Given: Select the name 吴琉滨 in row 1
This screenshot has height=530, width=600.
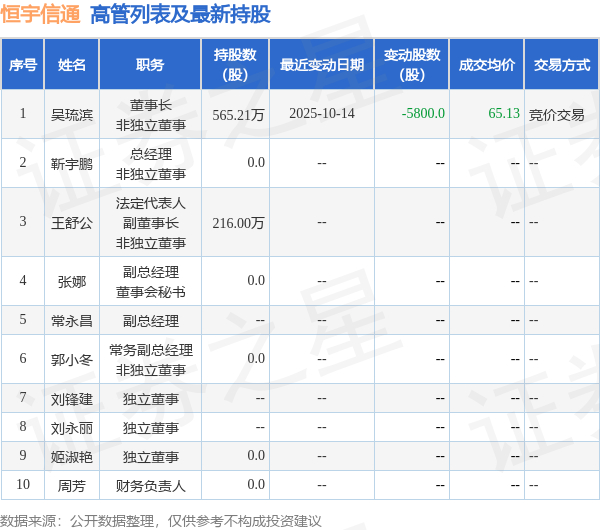Looking at the screenshot, I should click(x=72, y=114).
